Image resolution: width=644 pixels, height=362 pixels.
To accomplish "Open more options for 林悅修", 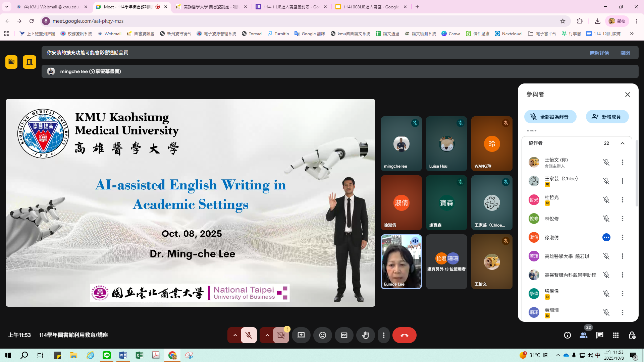I will coord(622,219).
